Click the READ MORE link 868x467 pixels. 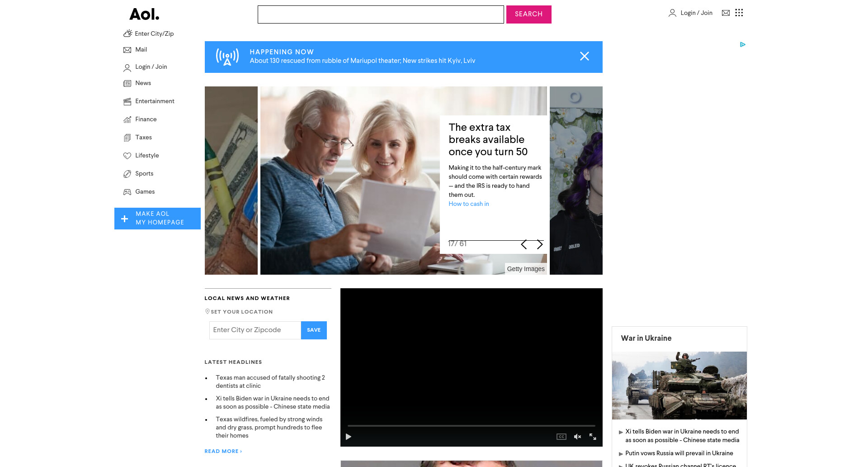click(x=223, y=451)
